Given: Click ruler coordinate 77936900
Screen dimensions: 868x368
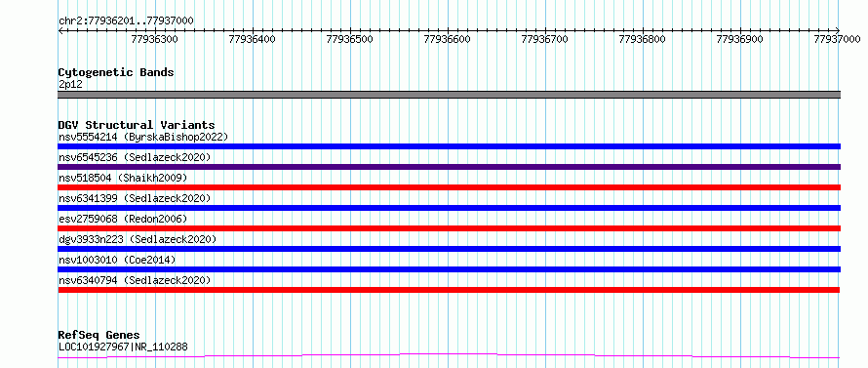Looking at the screenshot, I should (x=740, y=39).
